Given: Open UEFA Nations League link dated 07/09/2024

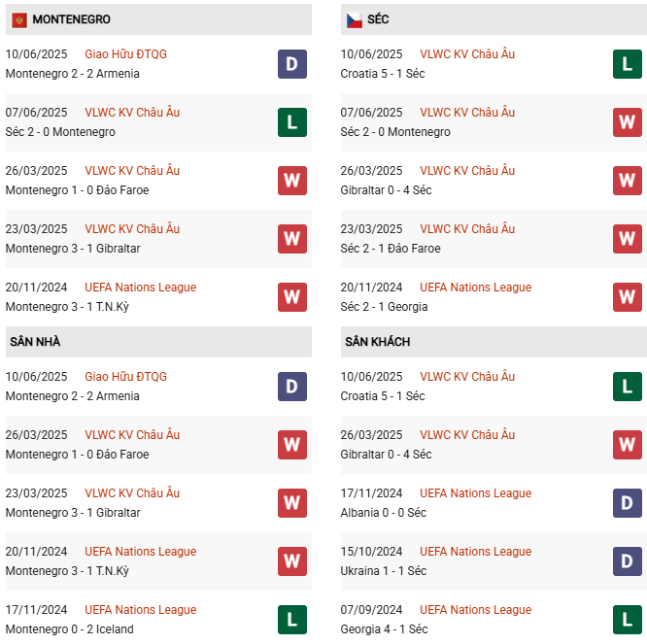Looking at the screenshot, I should 475,610.
